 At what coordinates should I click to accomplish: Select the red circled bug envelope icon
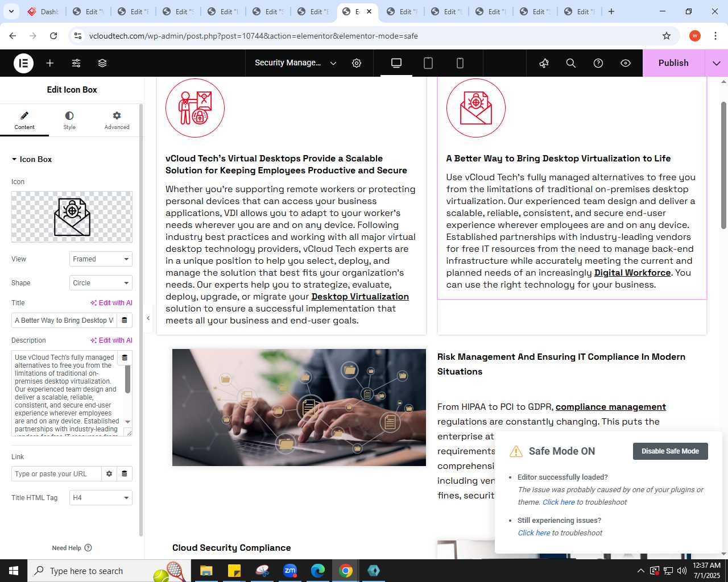[476, 108]
